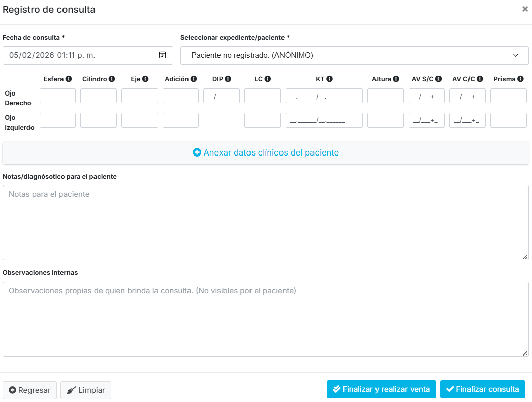
Task: Focus the Notas para el paciente textarea
Action: 266,223
